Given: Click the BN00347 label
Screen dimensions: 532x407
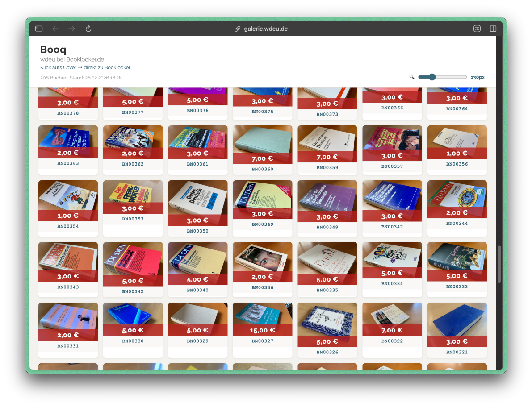Looking at the screenshot, I should pos(392,227).
